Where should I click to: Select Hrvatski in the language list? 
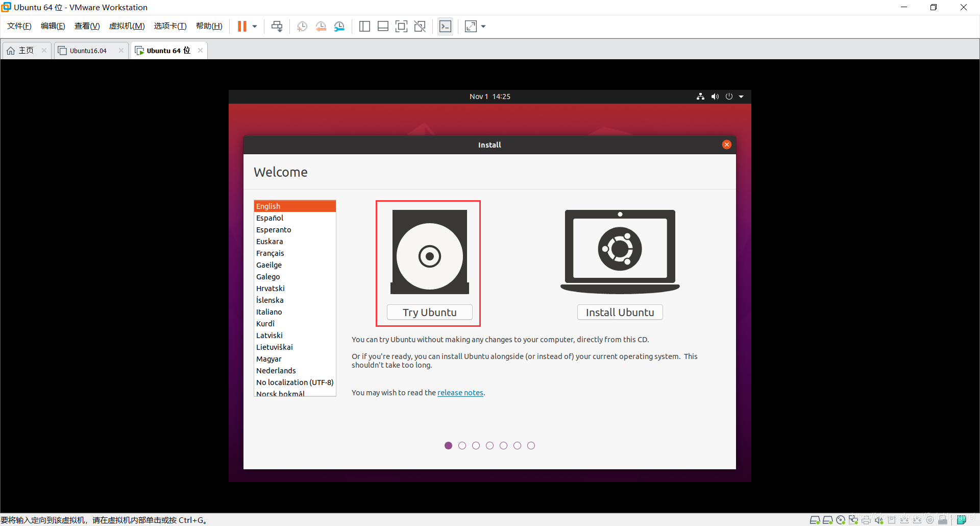295,289
